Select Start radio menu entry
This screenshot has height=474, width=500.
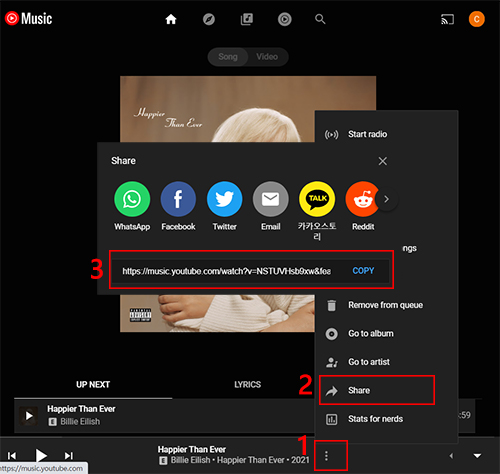coord(386,134)
